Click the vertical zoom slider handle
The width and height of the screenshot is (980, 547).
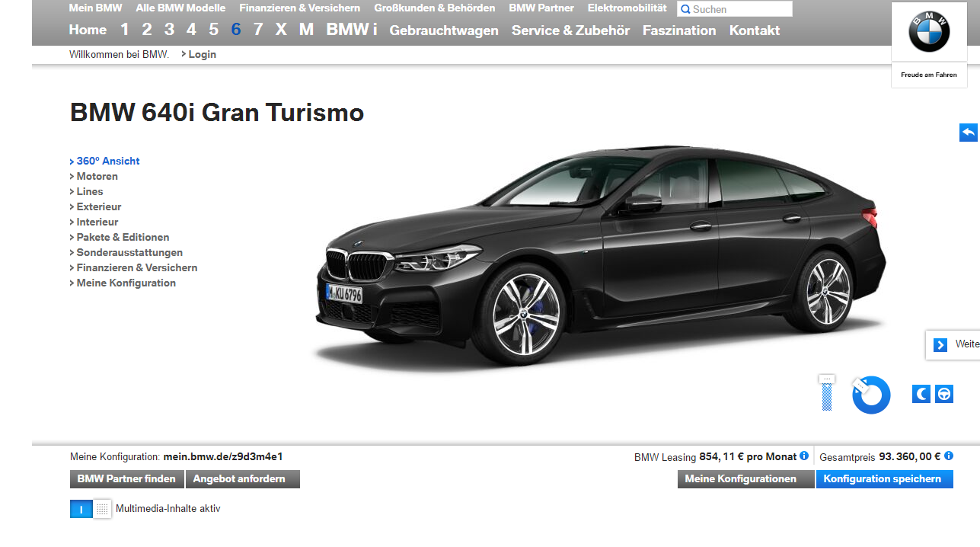827,379
